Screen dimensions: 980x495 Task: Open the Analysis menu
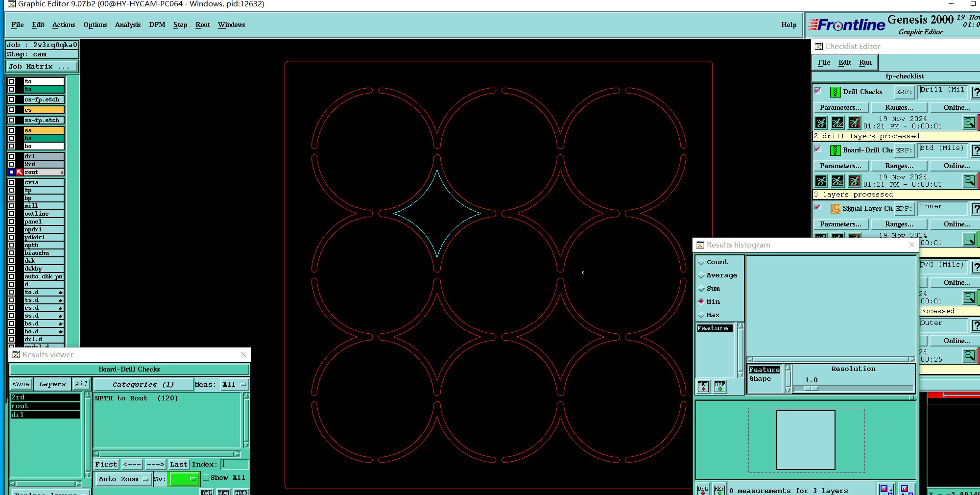[x=128, y=25]
